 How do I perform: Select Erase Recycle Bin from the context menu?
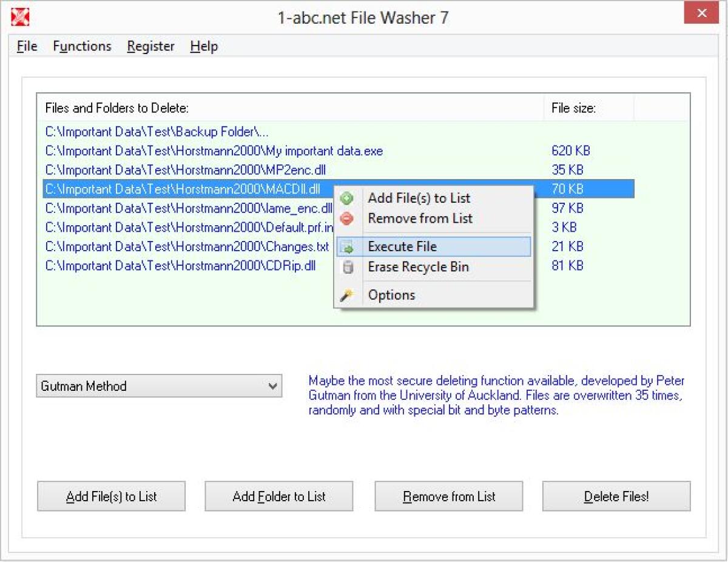[x=419, y=267]
